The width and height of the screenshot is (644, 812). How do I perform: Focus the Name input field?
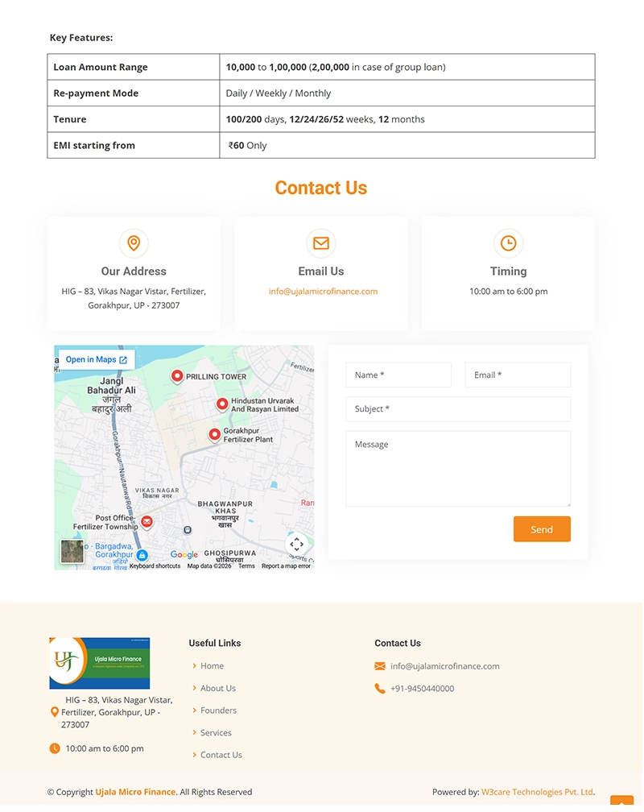coord(398,375)
